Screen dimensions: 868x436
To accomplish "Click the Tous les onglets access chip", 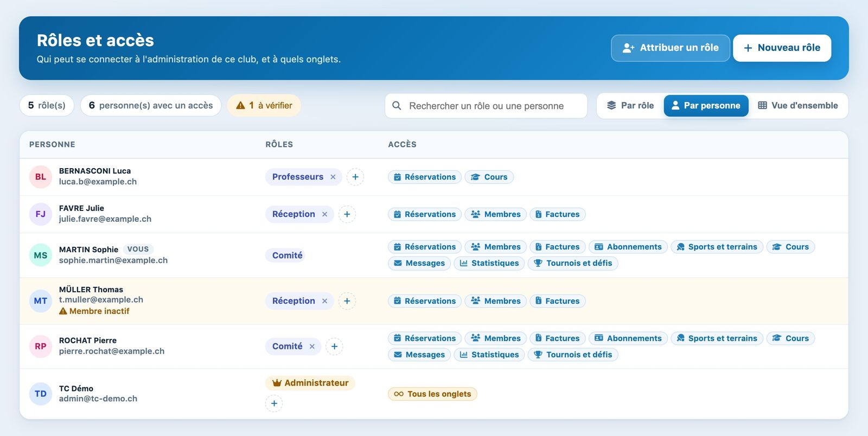I will tap(432, 394).
